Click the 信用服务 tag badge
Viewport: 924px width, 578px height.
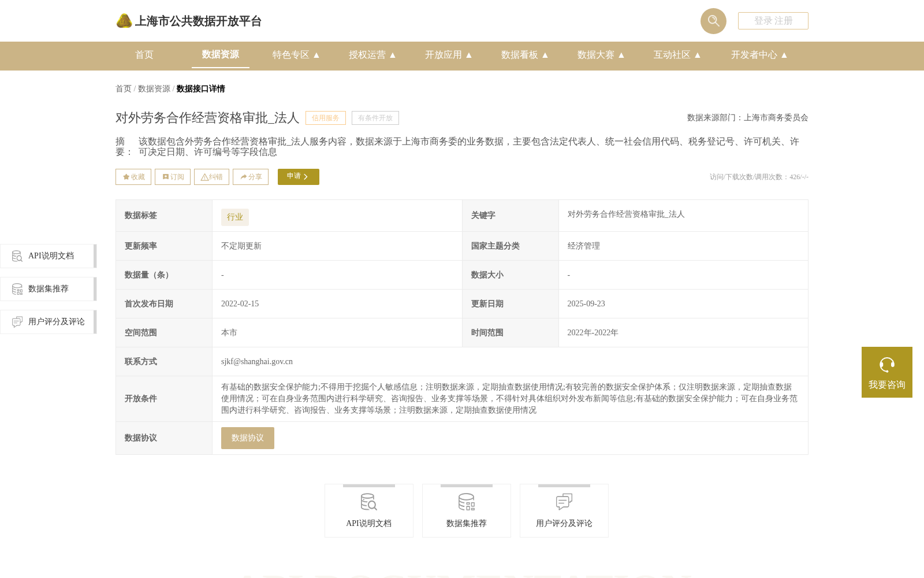(x=326, y=118)
